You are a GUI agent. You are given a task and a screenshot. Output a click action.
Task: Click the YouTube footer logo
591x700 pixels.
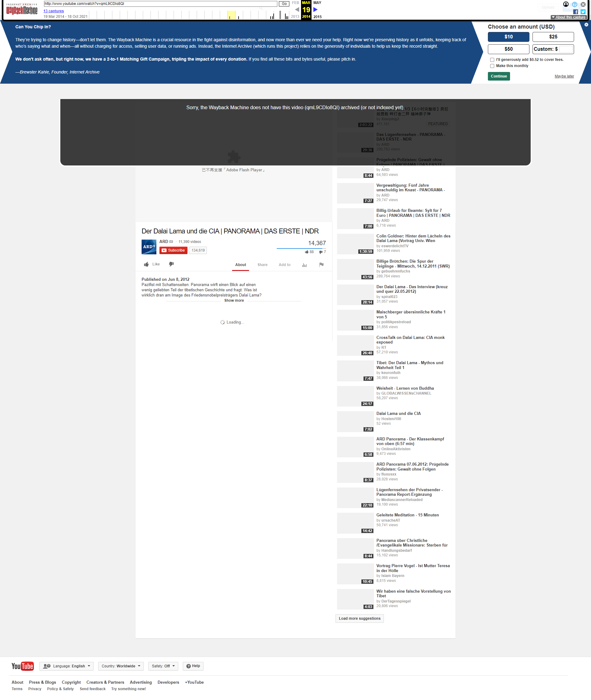coord(22,666)
